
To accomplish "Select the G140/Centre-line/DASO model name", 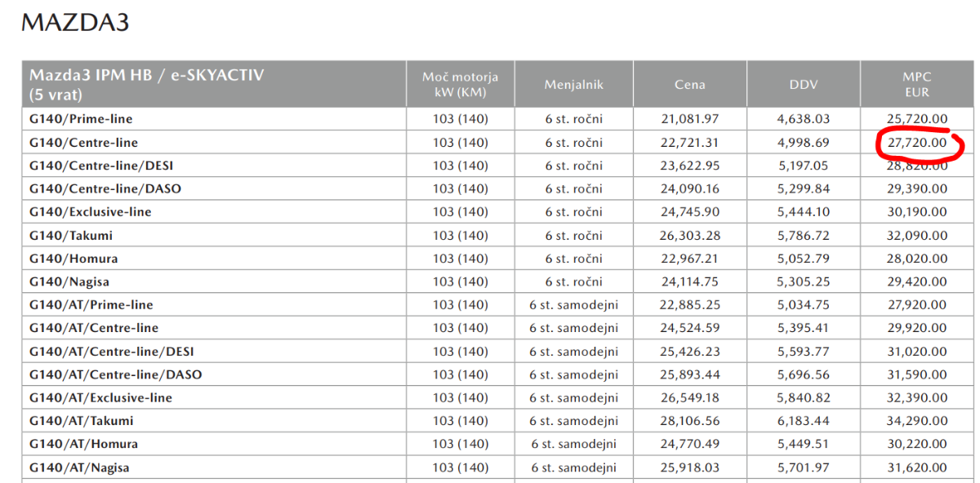I will (105, 188).
